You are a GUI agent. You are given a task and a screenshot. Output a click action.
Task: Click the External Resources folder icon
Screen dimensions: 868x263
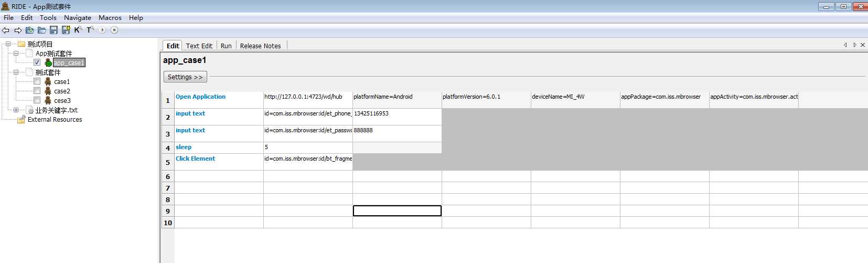pos(22,120)
